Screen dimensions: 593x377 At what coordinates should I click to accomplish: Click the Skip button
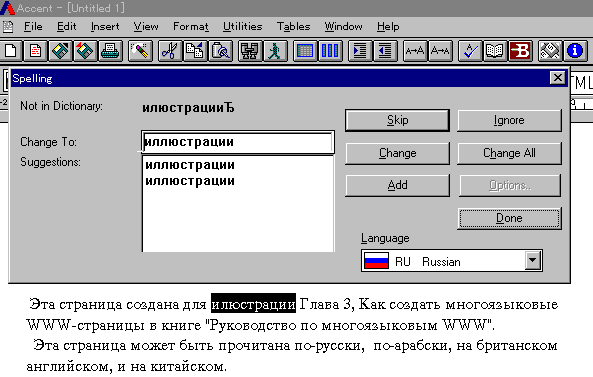[x=397, y=120]
